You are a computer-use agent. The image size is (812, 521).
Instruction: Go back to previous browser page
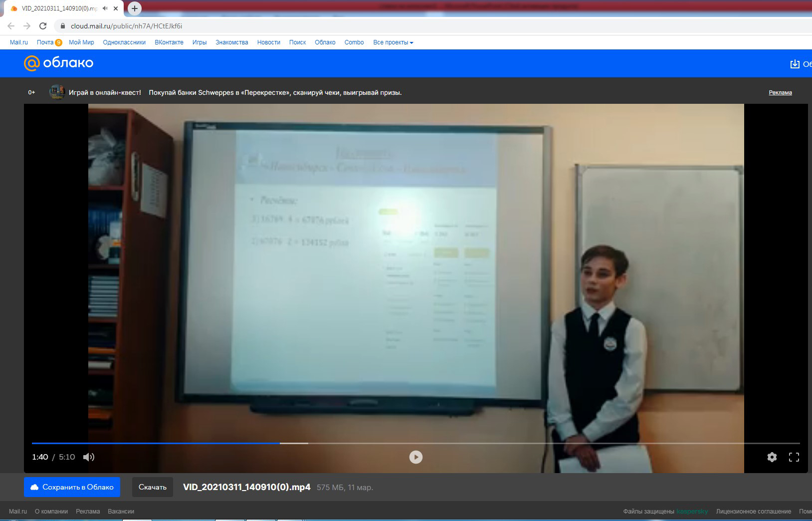coord(11,26)
